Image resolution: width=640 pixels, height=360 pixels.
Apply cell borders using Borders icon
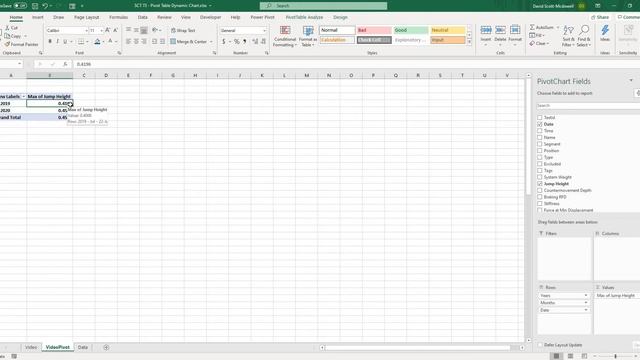(81, 42)
